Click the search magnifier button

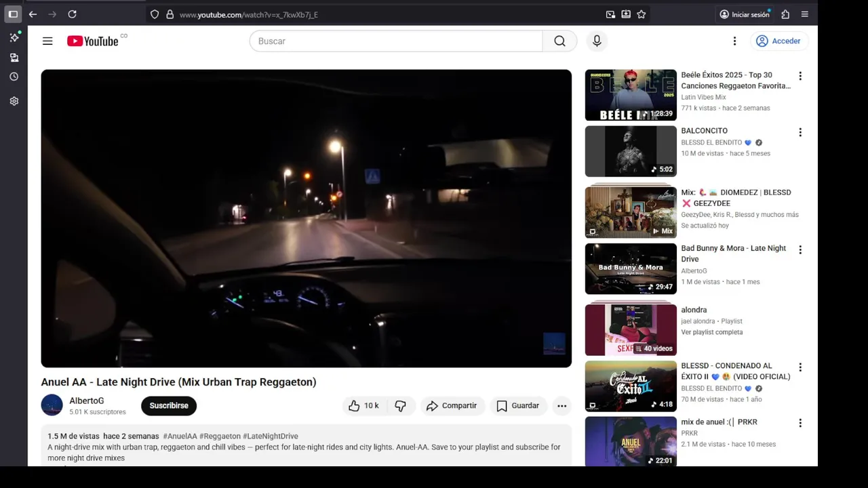pyautogui.click(x=559, y=41)
